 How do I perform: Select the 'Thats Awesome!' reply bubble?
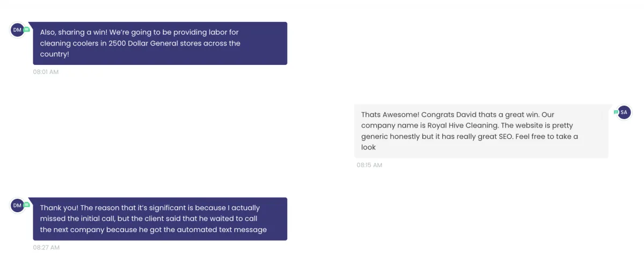pos(481,131)
